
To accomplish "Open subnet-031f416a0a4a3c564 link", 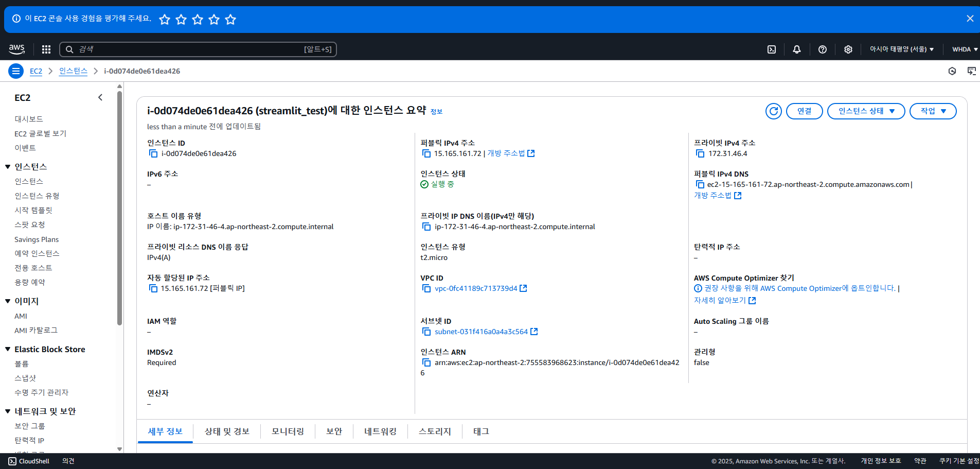I will 481,332.
